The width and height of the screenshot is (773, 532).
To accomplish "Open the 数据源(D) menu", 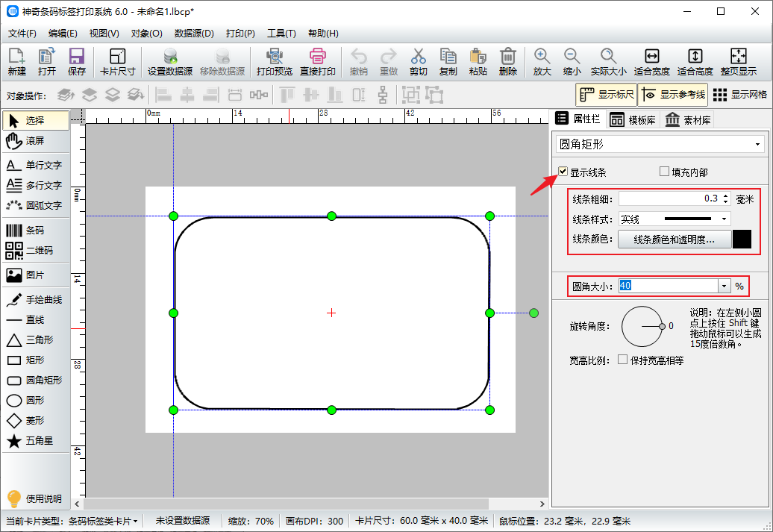I will pyautogui.click(x=194, y=34).
